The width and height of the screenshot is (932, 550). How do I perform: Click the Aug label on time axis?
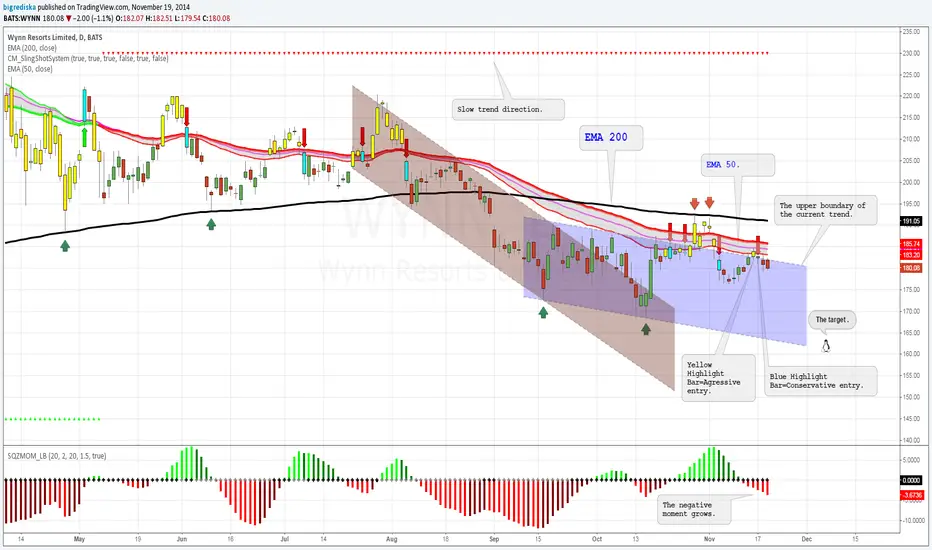point(391,539)
